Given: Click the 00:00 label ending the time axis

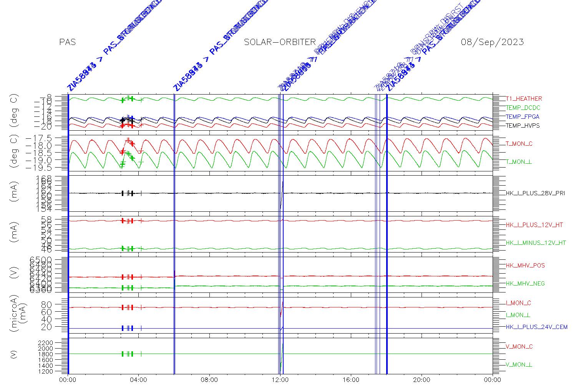Looking at the screenshot, I should click(492, 380).
